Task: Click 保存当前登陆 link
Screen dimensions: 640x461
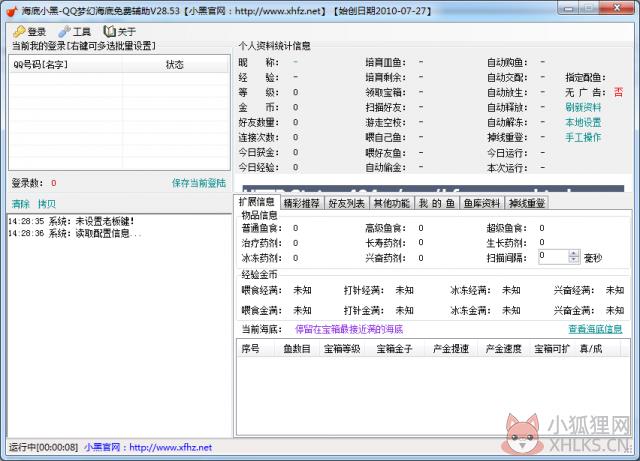Action: (x=199, y=183)
